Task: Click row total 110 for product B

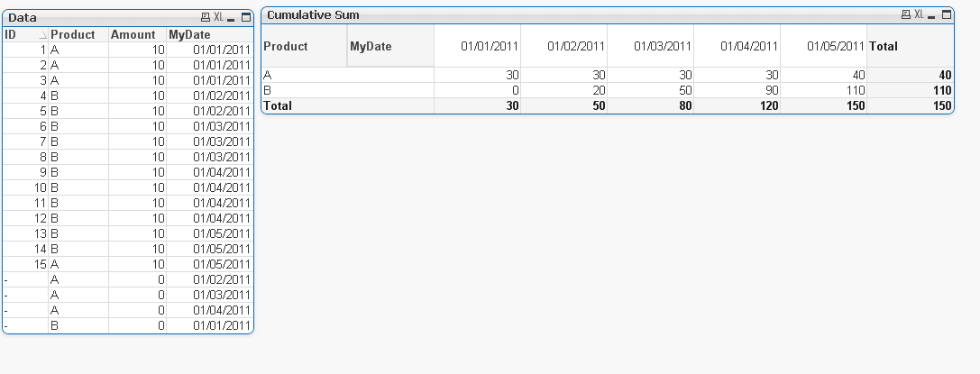Action: [x=910, y=90]
